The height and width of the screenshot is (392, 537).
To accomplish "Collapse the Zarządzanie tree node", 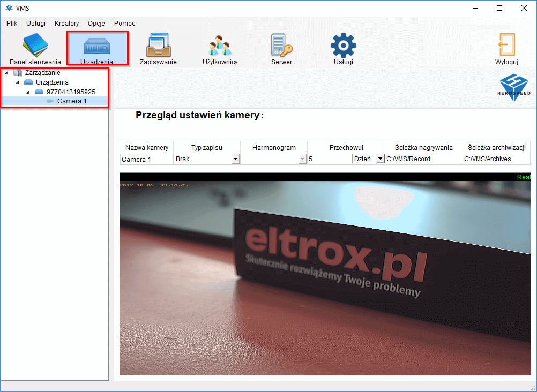I will (7, 72).
